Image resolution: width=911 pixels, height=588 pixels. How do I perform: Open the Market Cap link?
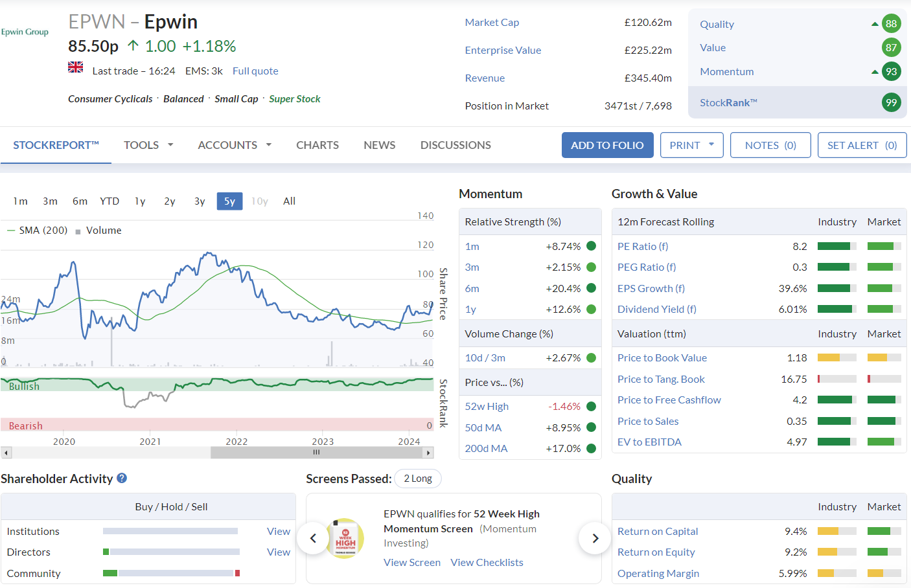[x=492, y=22]
